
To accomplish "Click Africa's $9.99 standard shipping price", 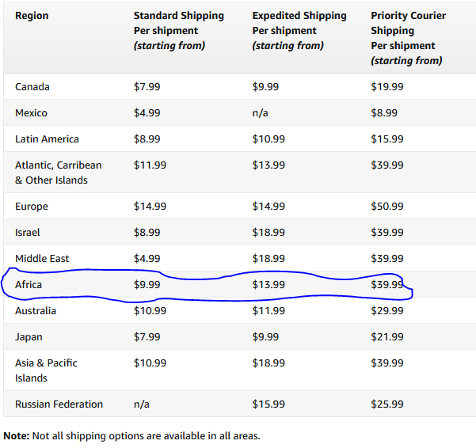I will [x=147, y=285].
